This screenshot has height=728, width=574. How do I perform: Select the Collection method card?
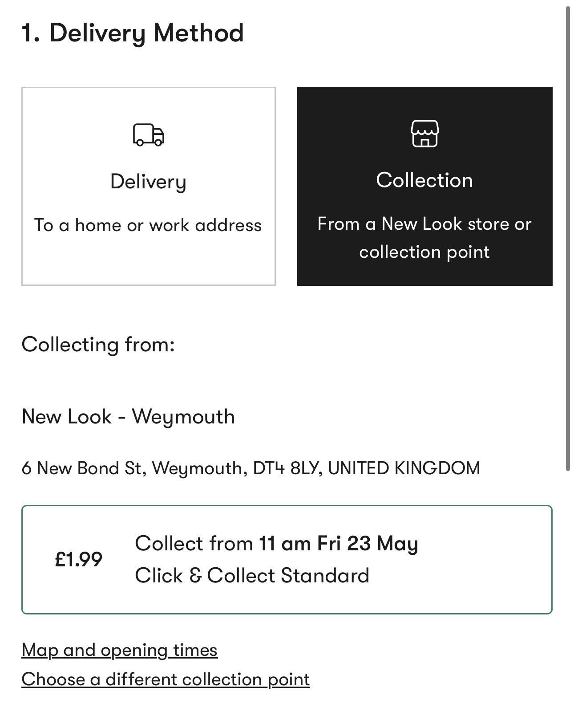click(x=424, y=186)
